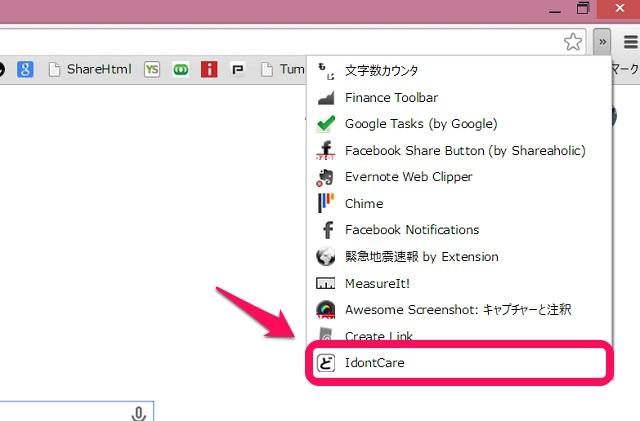Image resolution: width=640 pixels, height=421 pixels.
Task: Click the microphone voice search icon
Action: [139, 413]
